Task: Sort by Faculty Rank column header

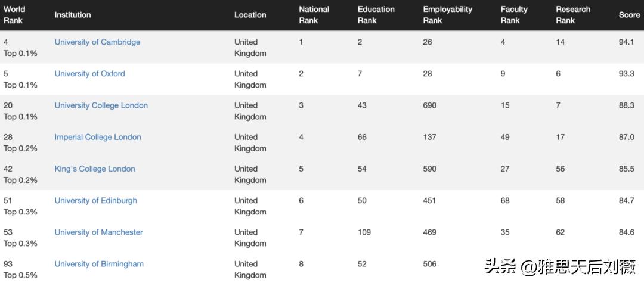Action: coord(514,15)
